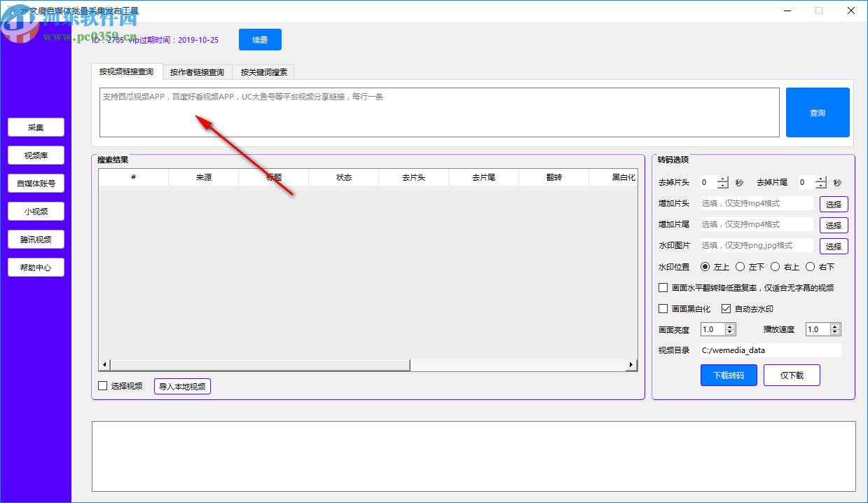Open 视频库 from the sidebar
868x503 pixels.
(x=36, y=156)
